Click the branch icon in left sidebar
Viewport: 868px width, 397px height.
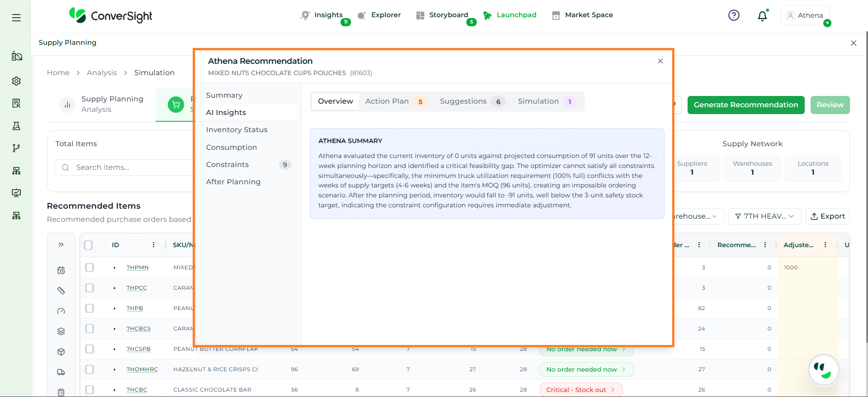(16, 148)
